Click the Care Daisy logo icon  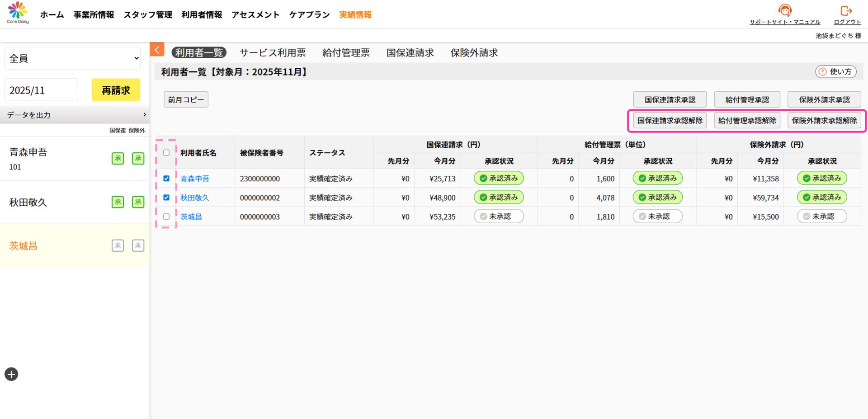(x=18, y=11)
